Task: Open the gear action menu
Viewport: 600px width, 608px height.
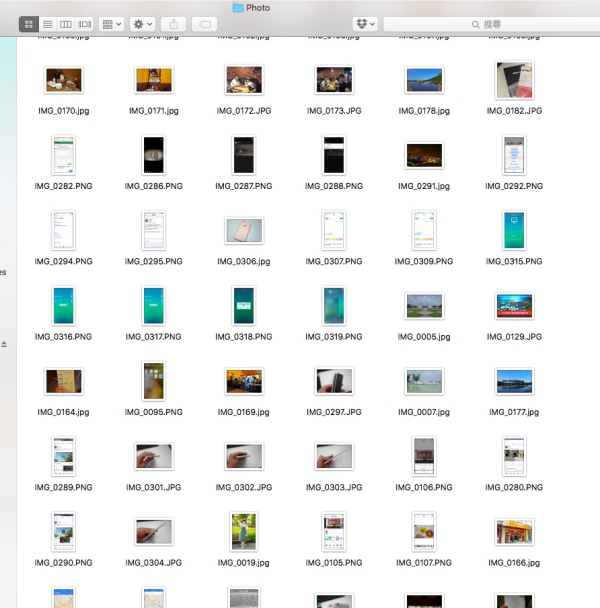Action: tap(143, 24)
